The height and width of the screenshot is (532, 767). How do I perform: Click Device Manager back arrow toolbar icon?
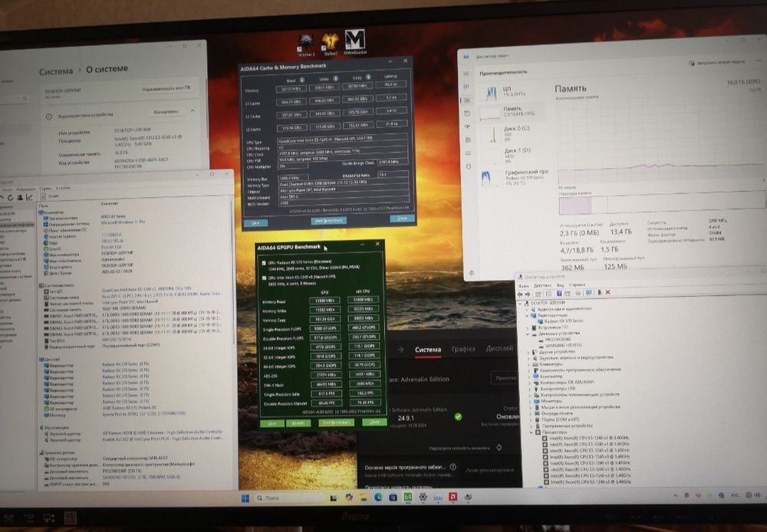click(521, 294)
